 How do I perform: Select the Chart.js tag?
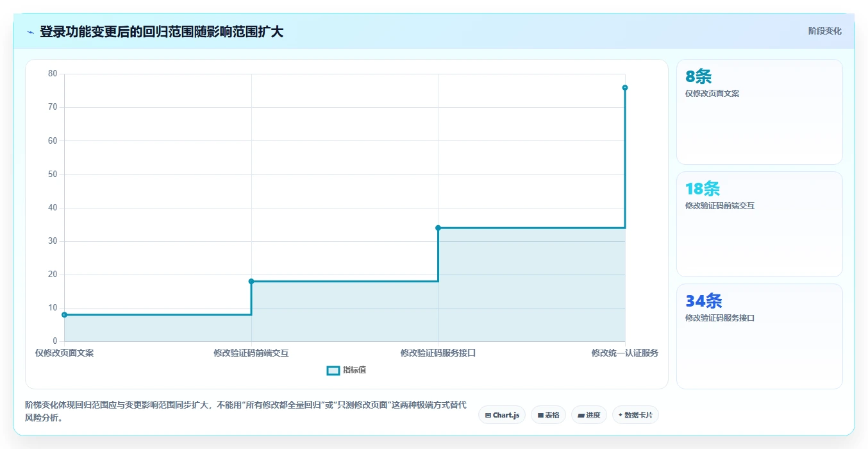tap(502, 415)
